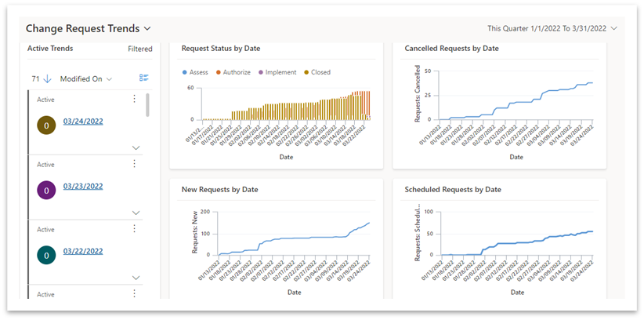Click the Request Status stacked bar chart
This screenshot has width=644, height=320.
point(286,106)
